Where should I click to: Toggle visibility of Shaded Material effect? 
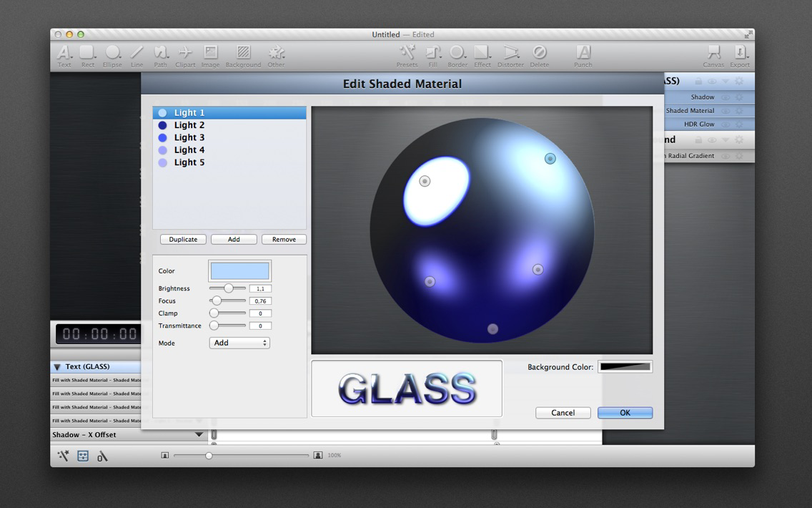726,111
